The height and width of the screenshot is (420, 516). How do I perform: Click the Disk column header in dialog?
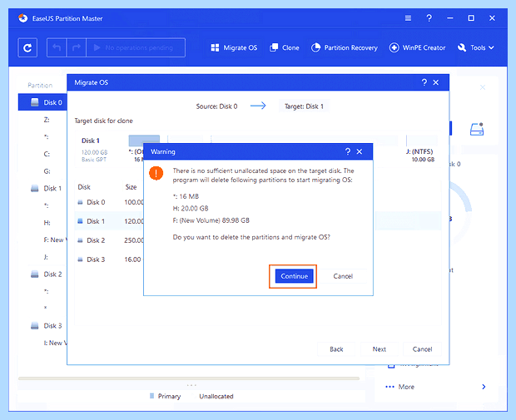84,187
